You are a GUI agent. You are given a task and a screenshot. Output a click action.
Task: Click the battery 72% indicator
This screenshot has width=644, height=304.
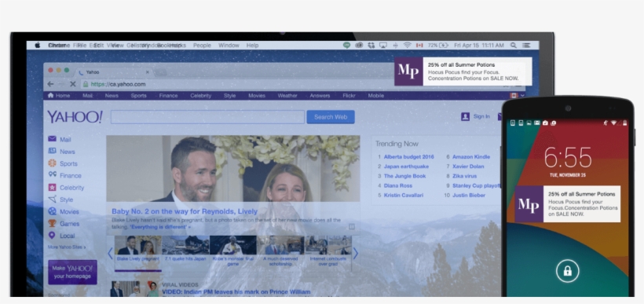pos(438,46)
